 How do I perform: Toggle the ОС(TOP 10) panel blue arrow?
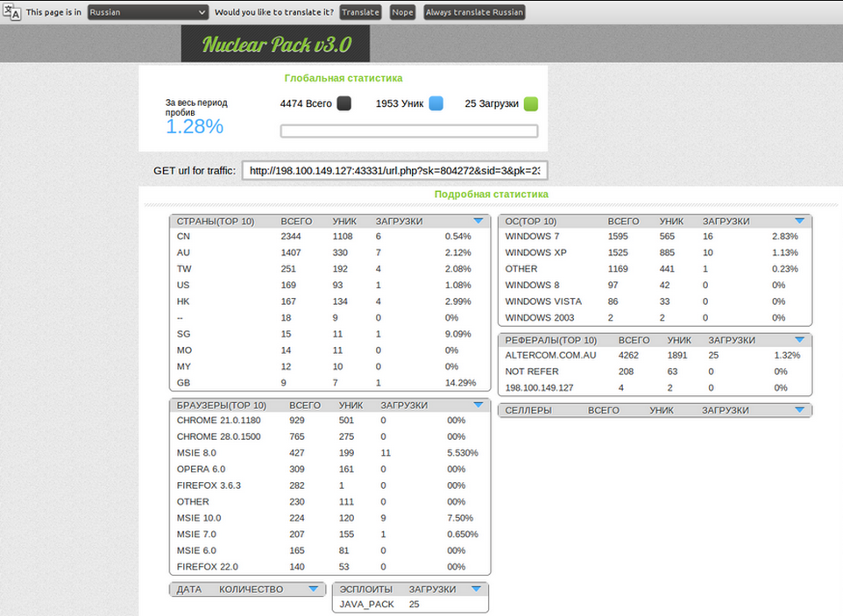799,222
